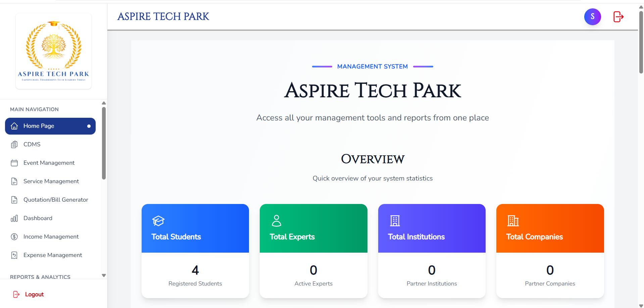Viewport: 644px width, 308px height.
Task: Select the Expense Management receipt icon
Action: [14, 255]
